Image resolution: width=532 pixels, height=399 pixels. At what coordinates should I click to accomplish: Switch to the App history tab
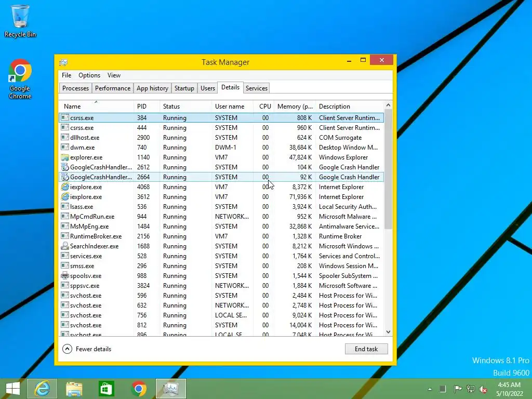(152, 88)
